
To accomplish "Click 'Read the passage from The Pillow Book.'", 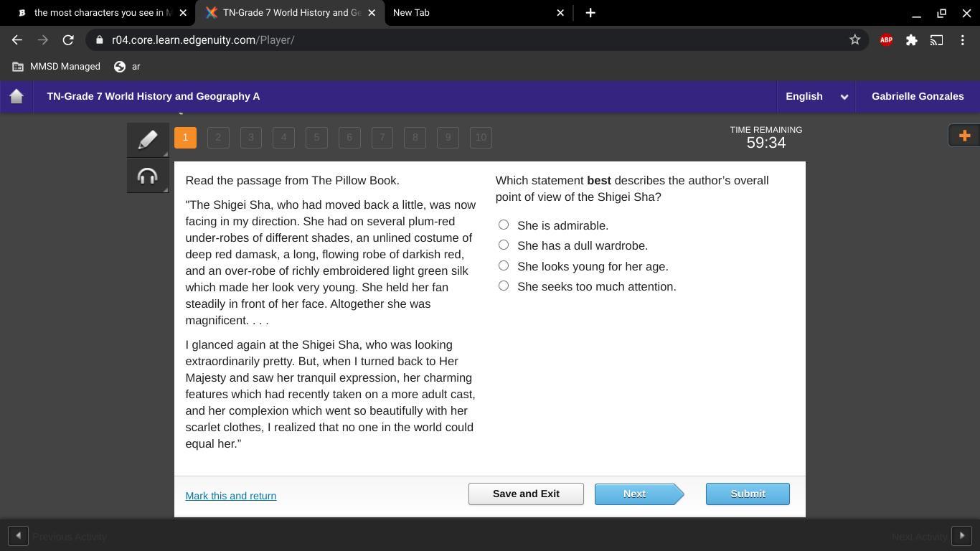I will pyautogui.click(x=293, y=180).
